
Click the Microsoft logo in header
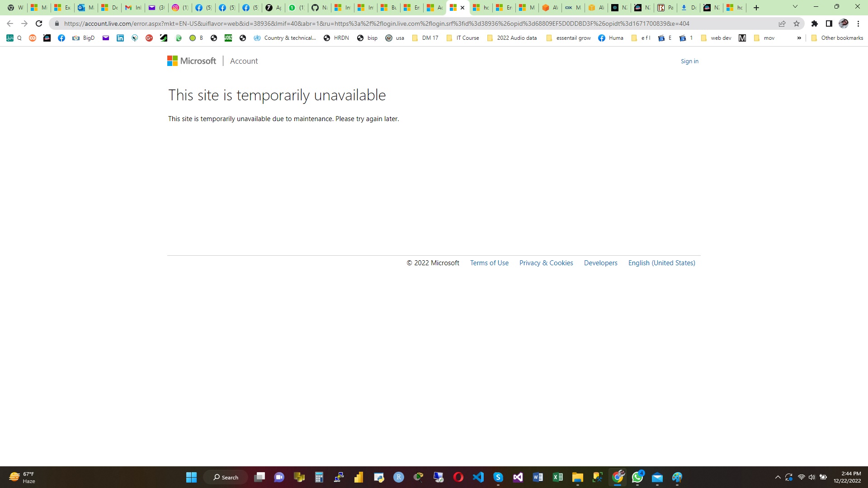tap(192, 61)
